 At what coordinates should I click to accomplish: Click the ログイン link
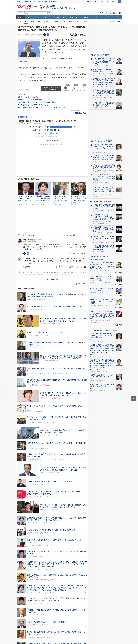coord(42,8)
